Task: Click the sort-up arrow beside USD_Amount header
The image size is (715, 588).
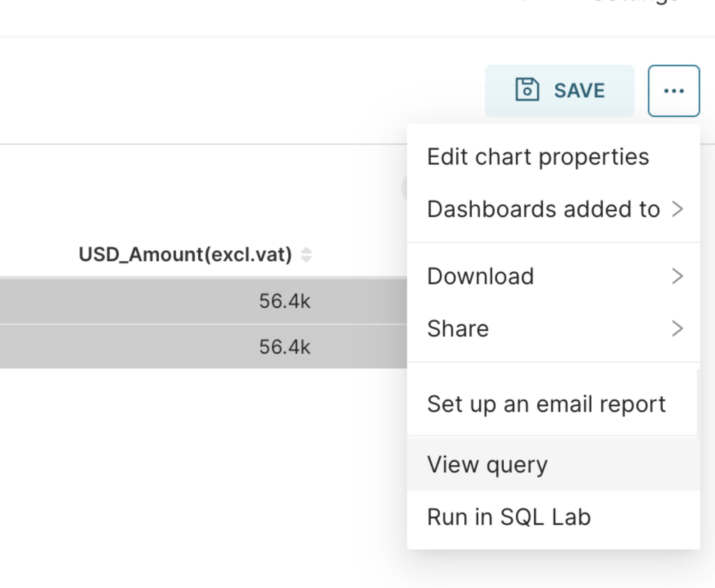Action: [306, 251]
